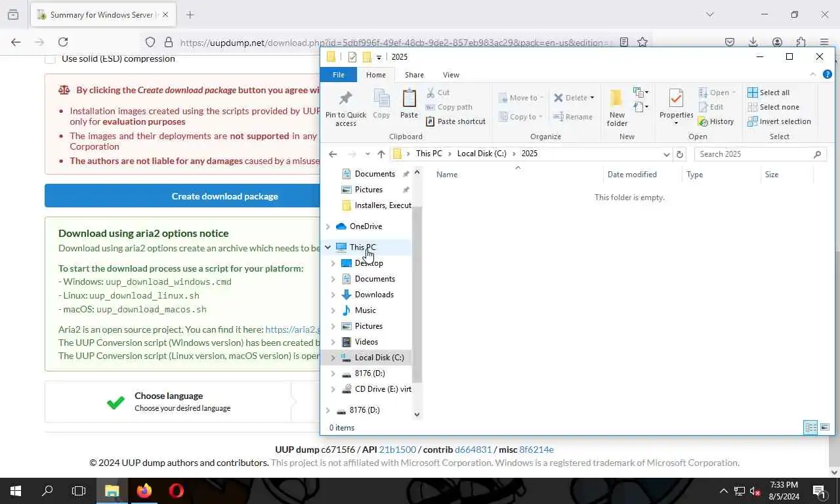This screenshot has height=504, width=840.
Task: Open Firefox from the taskbar
Action: 144,491
